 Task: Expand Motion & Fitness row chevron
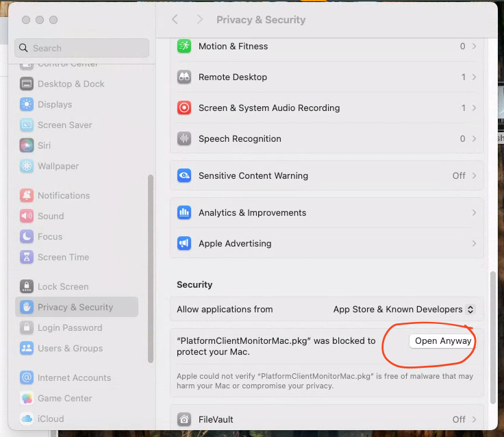(474, 47)
